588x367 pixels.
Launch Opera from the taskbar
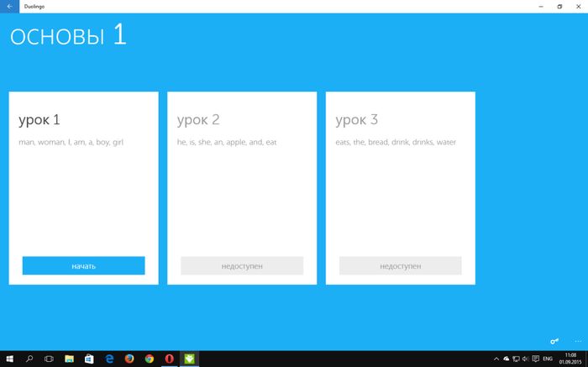[x=169, y=359]
